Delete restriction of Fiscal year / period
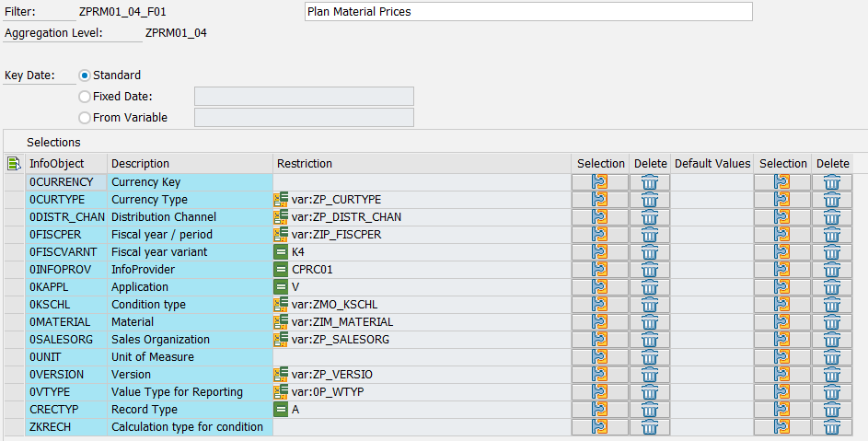Screen dimensions: 868x441 [x=650, y=235]
